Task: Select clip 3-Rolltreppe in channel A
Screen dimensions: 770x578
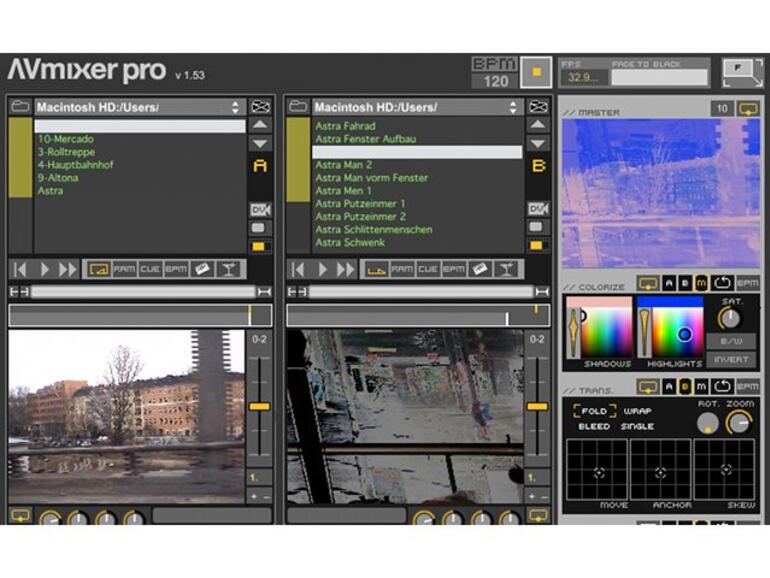Action: tap(66, 152)
